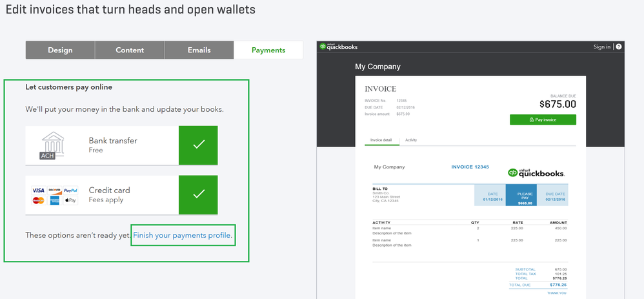Click the INVOICE 12345 heading text
The image size is (644, 299).
point(470,167)
